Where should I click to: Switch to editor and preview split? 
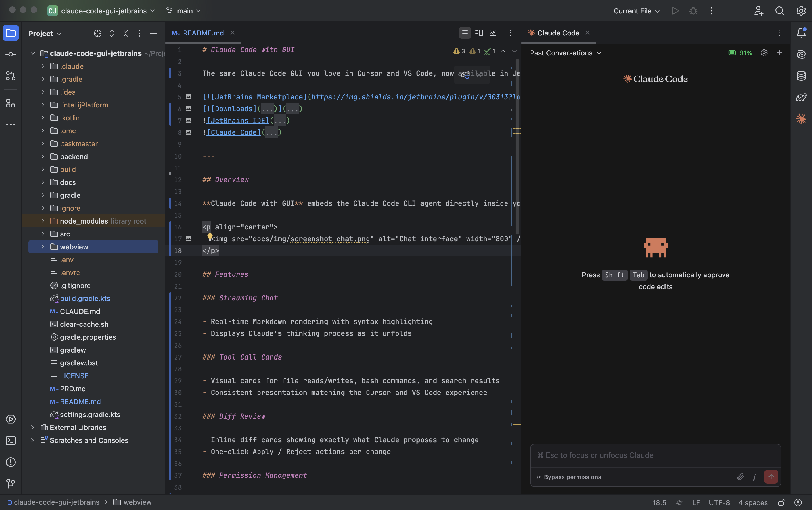(479, 33)
